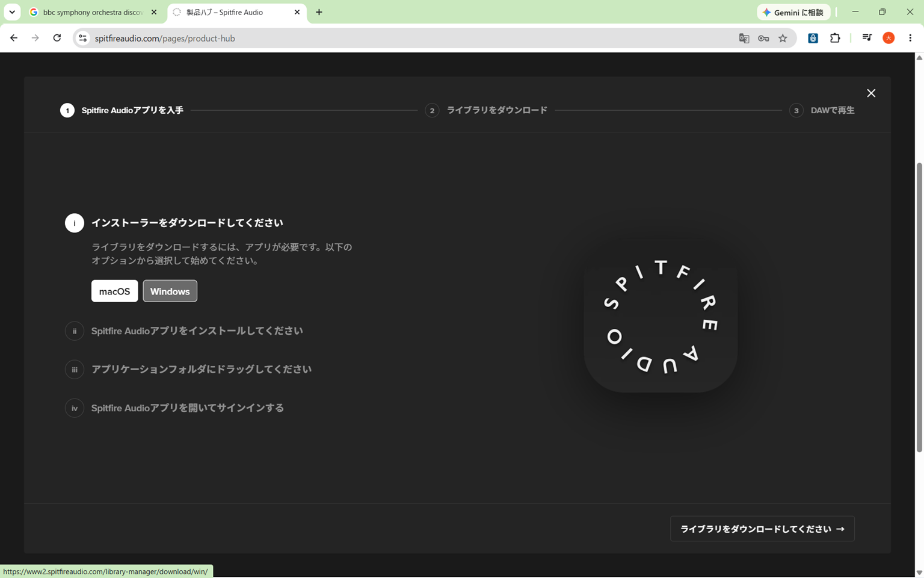Open the media control icon in toolbar
The image size is (924, 578).
867,38
